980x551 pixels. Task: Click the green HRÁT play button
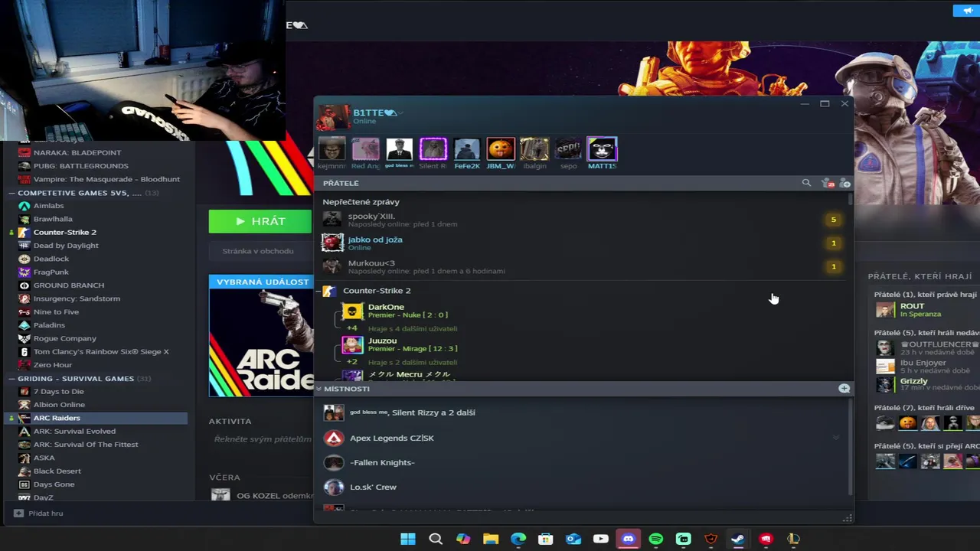pos(260,221)
